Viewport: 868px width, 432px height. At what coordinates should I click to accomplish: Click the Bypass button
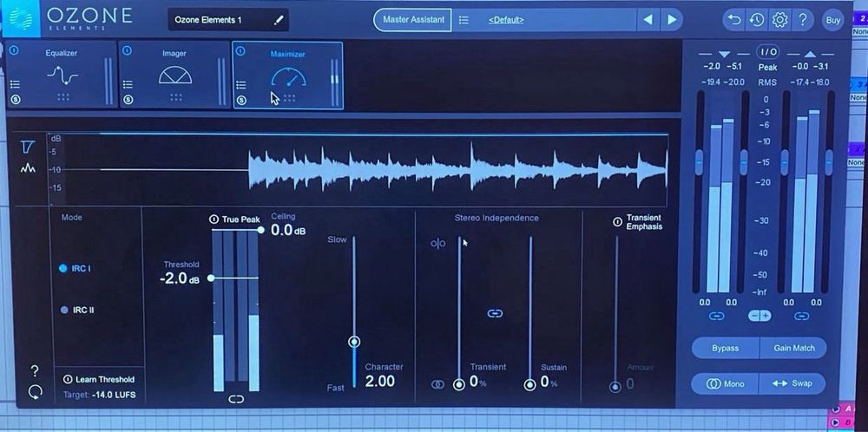tap(725, 348)
